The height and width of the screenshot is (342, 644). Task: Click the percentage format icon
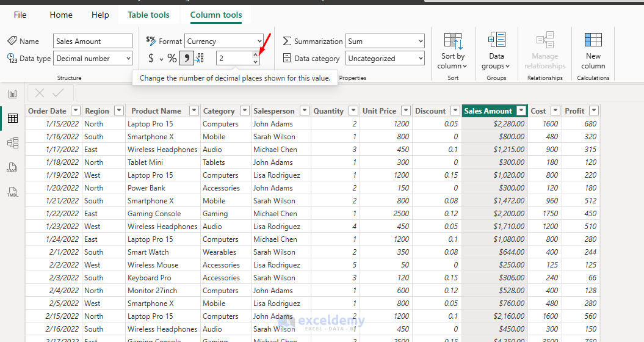pyautogui.click(x=172, y=59)
